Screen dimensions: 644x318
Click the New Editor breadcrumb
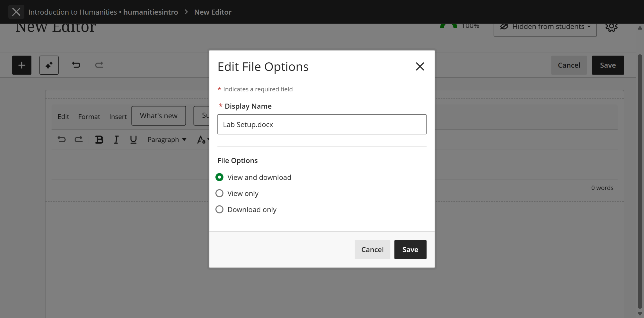pos(213,12)
